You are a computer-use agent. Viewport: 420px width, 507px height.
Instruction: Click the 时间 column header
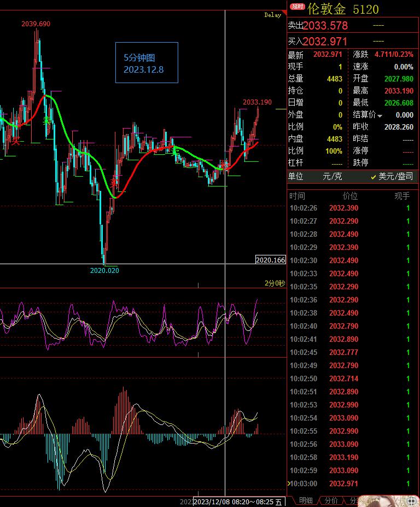(297, 196)
